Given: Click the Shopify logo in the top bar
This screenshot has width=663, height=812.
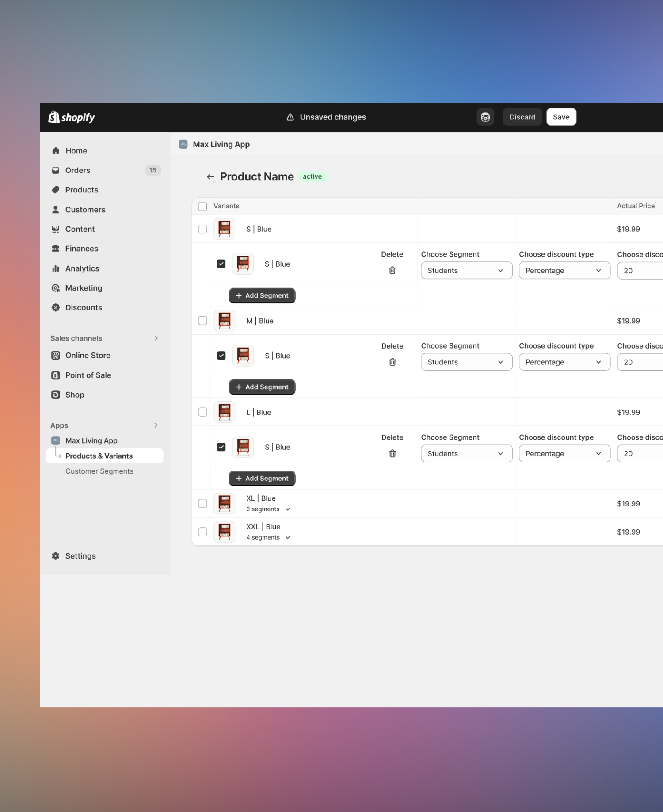Looking at the screenshot, I should [72, 117].
